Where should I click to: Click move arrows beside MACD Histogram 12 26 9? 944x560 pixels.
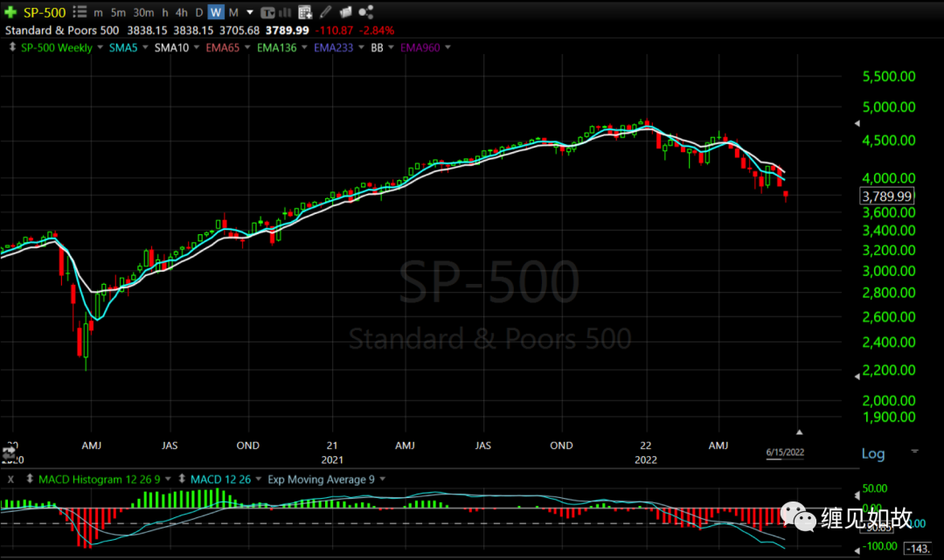tap(29, 479)
